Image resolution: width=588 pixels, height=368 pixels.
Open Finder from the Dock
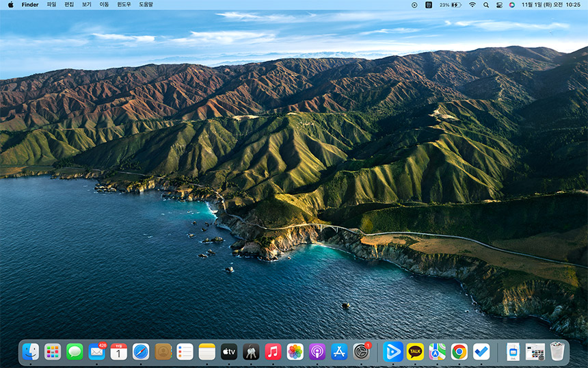tap(30, 352)
